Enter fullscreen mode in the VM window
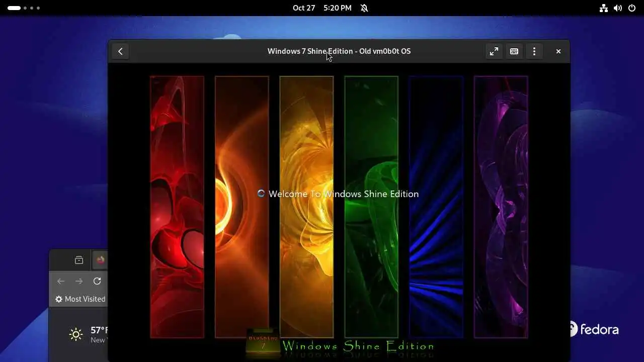Viewport: 644px width, 362px height. coord(494,51)
